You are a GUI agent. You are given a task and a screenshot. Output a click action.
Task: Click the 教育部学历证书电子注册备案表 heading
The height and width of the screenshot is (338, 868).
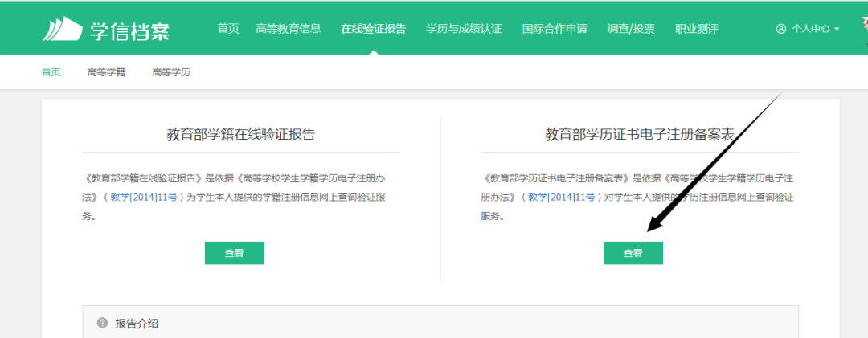(x=640, y=134)
